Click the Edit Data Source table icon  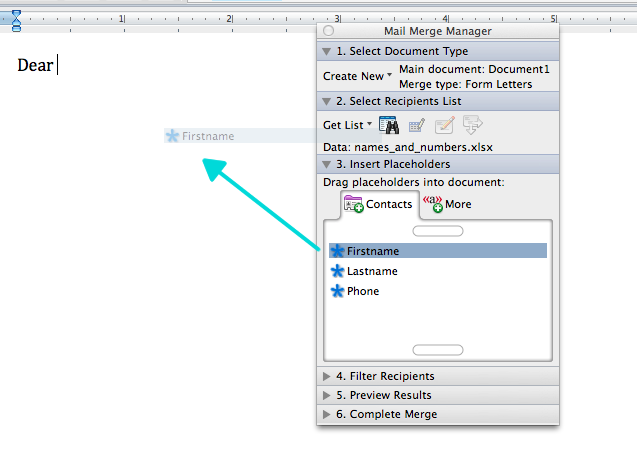(x=417, y=125)
